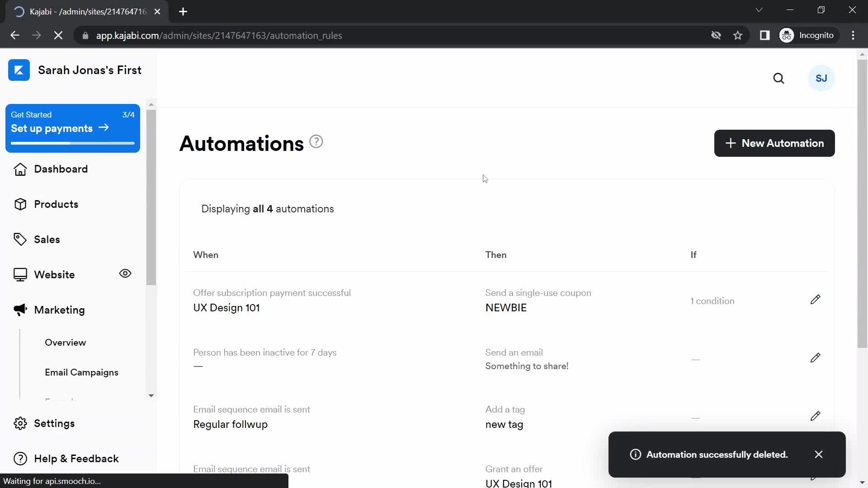Open the Chrome three-dot menu
The image size is (868, 488).
[x=853, y=35]
